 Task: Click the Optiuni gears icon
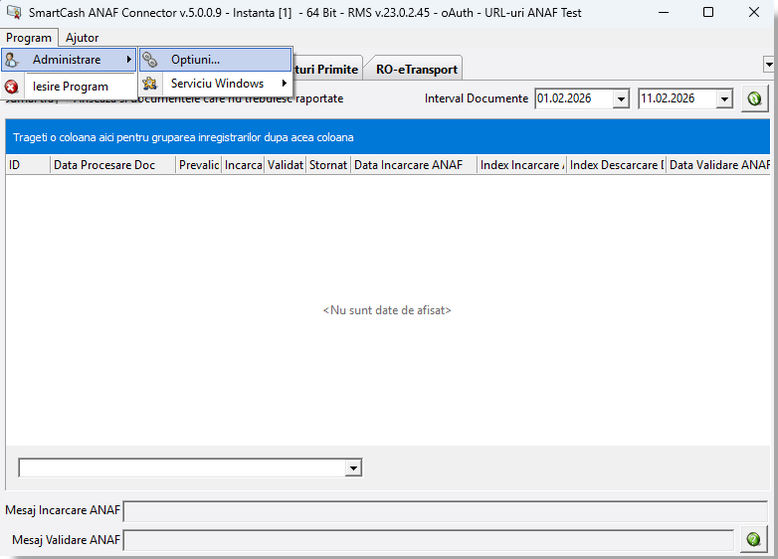(x=150, y=60)
